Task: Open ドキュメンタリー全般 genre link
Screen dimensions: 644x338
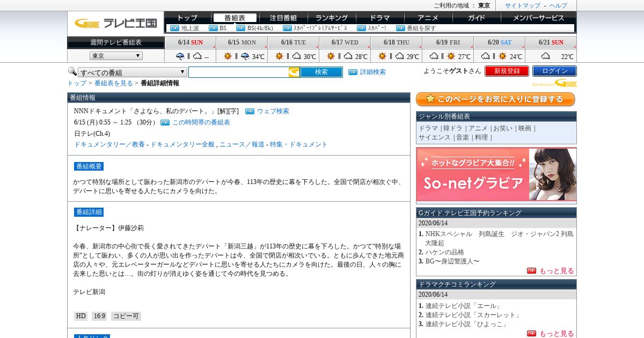Action: [x=182, y=144]
